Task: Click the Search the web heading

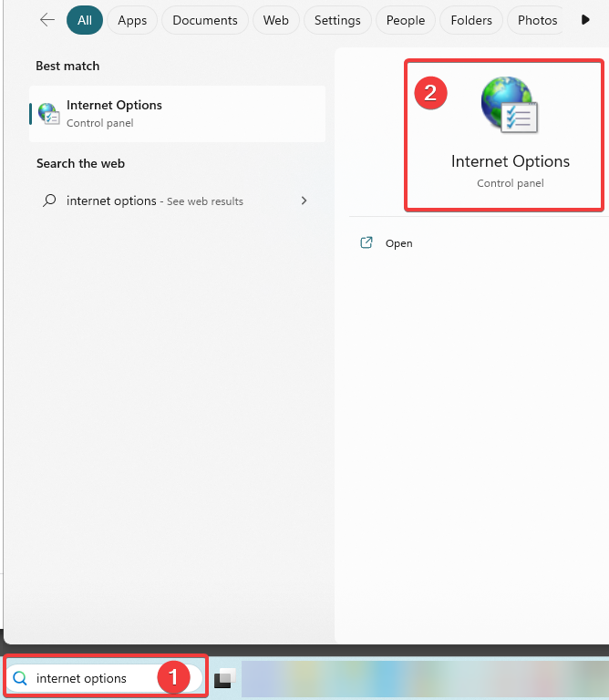Action: (81, 163)
